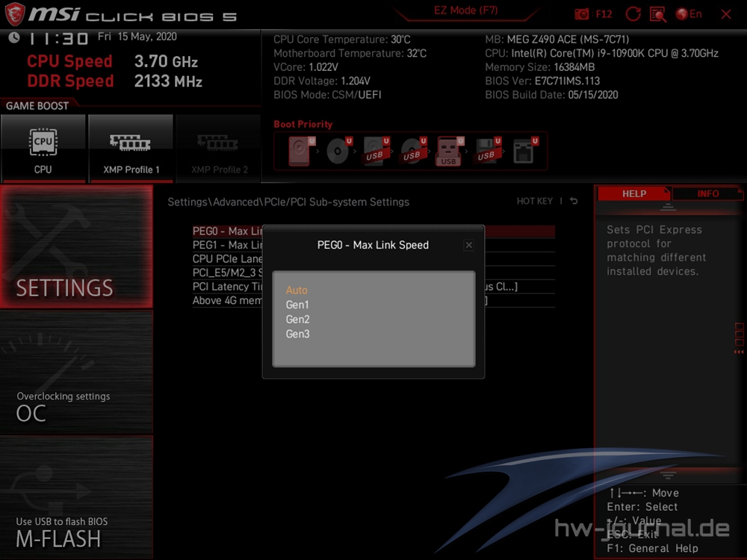Select the highlighted USB key boot icon
747x560 pixels.
[x=449, y=151]
